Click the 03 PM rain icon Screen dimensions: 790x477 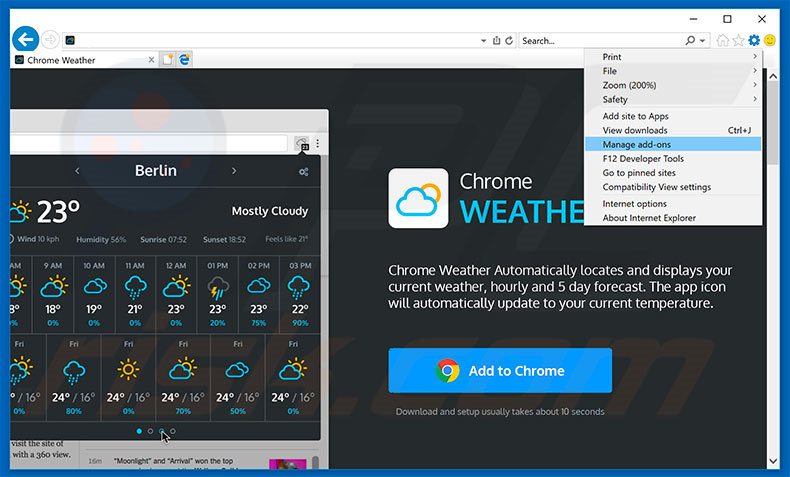(299, 288)
